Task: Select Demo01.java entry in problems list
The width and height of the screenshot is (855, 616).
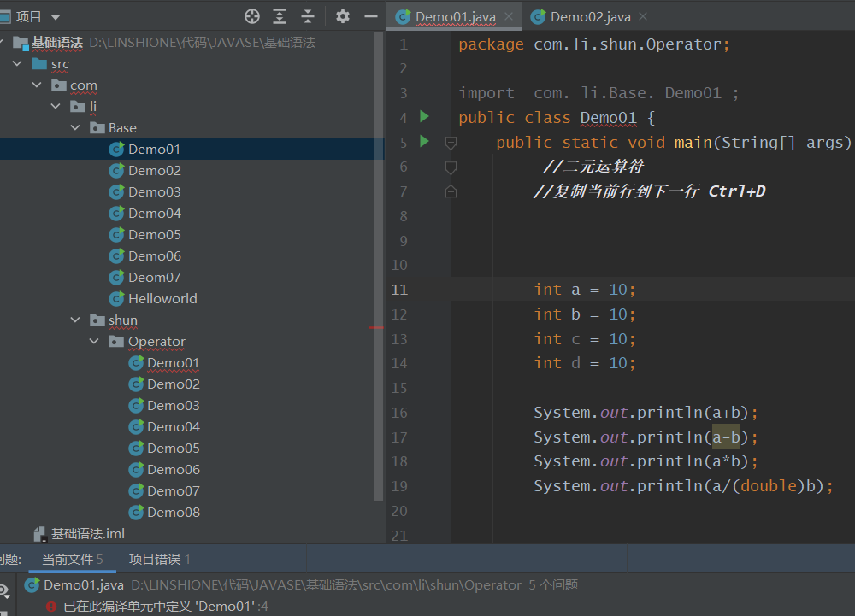Action: (84, 585)
